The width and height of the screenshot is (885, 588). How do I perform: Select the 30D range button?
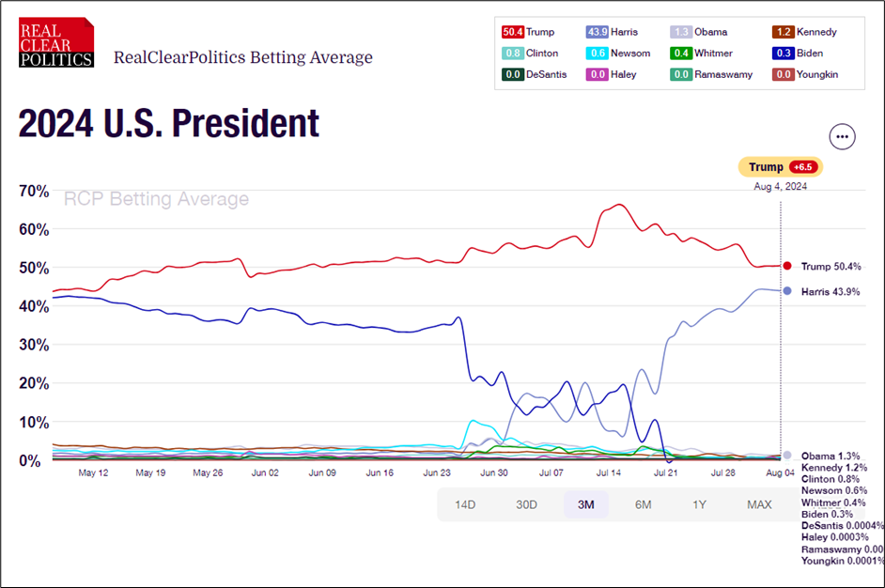click(525, 504)
